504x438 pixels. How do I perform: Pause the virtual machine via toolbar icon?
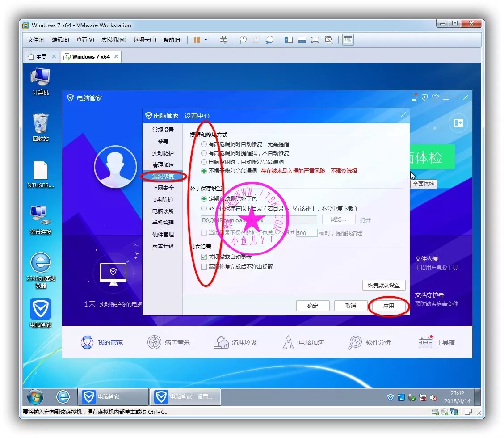197,40
